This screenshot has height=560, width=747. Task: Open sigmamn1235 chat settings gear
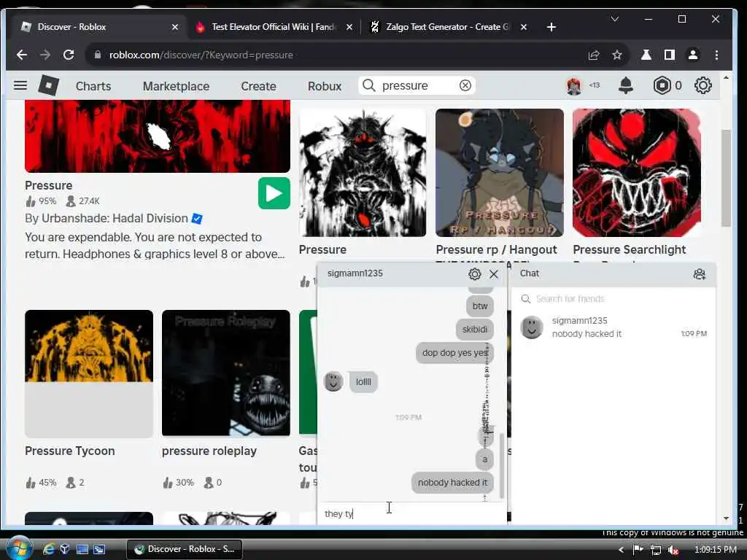[474, 274]
